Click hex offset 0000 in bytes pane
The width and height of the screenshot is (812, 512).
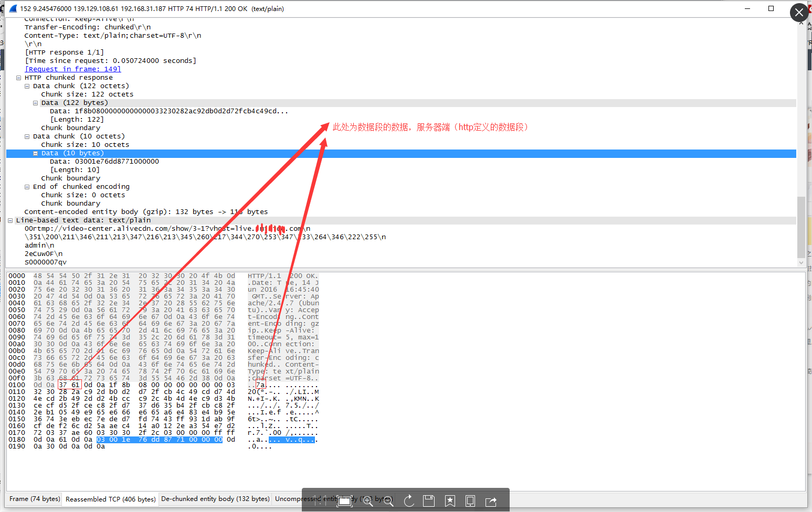[x=17, y=276]
